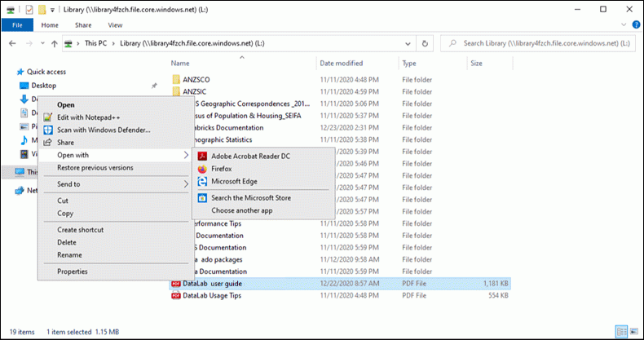This screenshot has width=644, height=340.
Task: Click the ANZSIC folder icon
Action: (x=176, y=91)
